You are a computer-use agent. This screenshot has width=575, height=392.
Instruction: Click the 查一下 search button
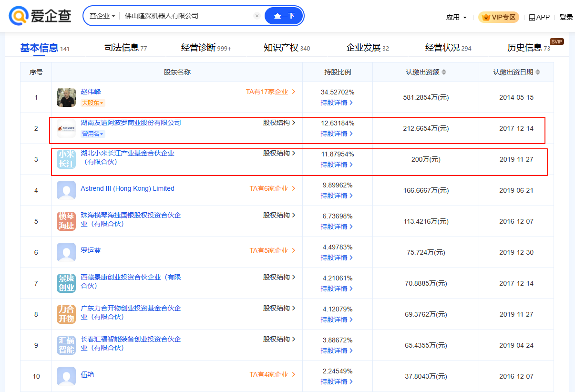284,16
